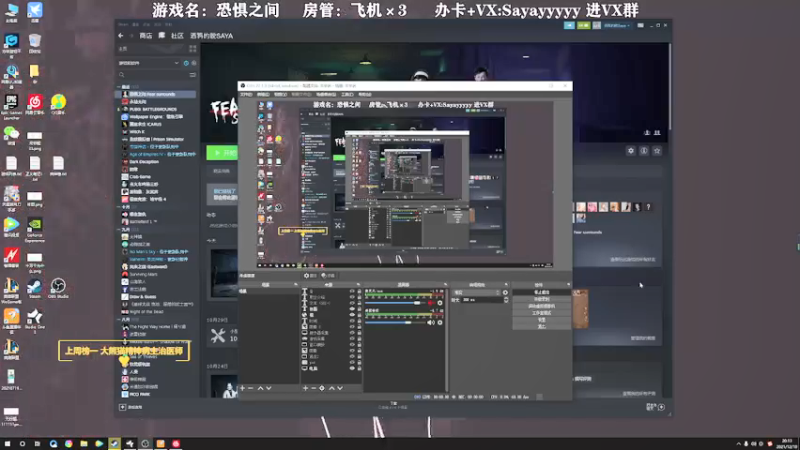Open the OBS 编辑 menu

(263, 94)
